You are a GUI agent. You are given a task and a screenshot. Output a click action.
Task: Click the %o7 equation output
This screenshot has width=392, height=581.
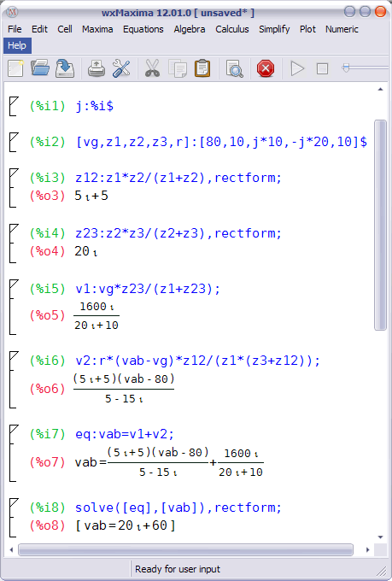point(169,462)
